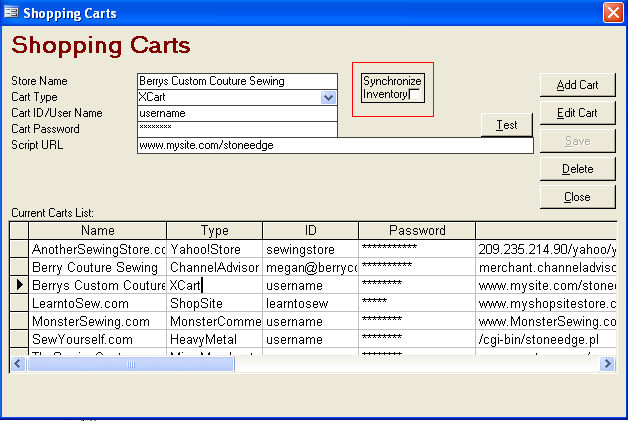The width and height of the screenshot is (628, 421).
Task: Click the HeavyMetal type cell
Action: point(214,339)
